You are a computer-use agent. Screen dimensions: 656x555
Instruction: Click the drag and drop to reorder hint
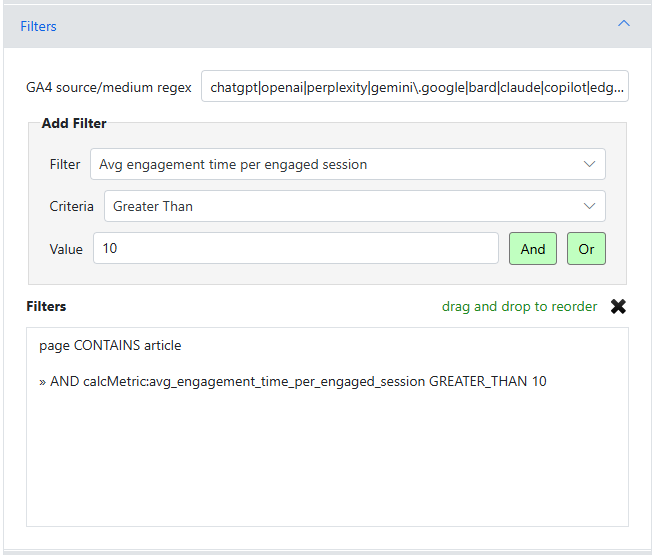[x=519, y=307]
